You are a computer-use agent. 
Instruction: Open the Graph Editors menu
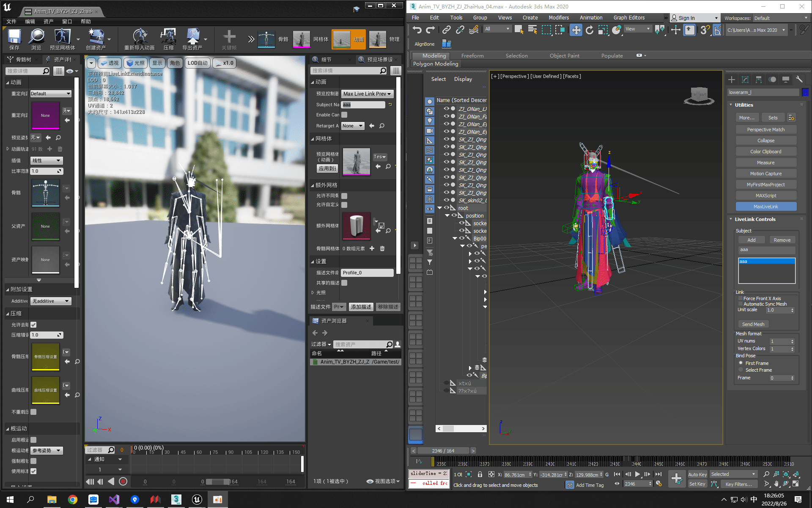[x=629, y=18]
